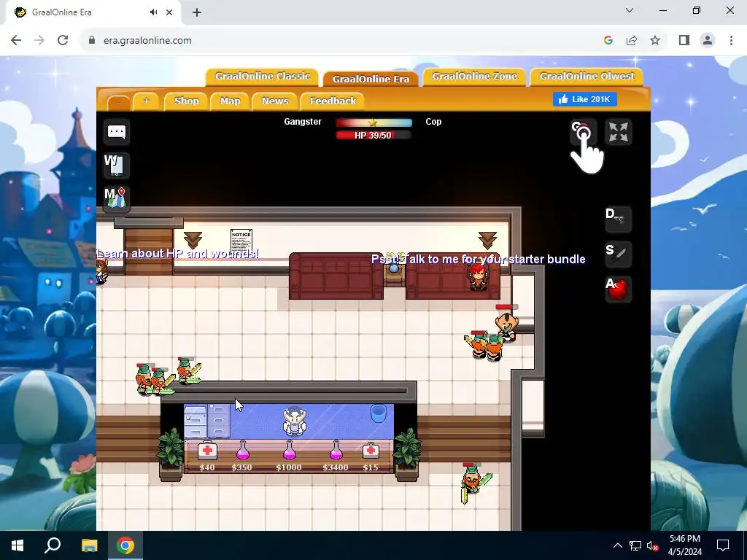The height and width of the screenshot is (560, 747).
Task: Share this page icon
Action: 632,41
